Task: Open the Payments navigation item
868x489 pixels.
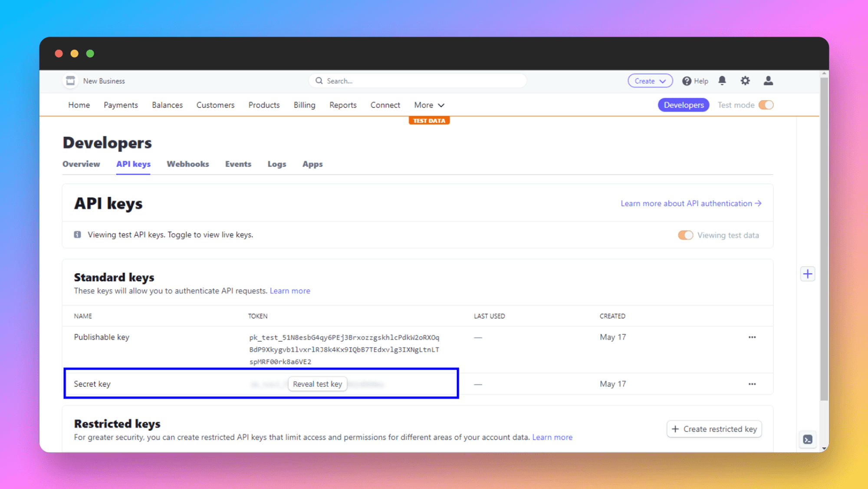Action: coord(121,105)
